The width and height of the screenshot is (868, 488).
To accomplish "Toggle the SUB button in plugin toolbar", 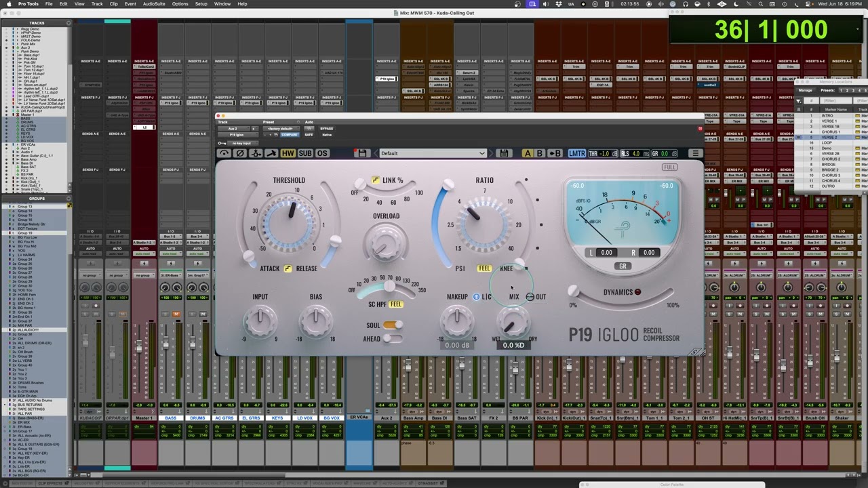I will tap(305, 153).
